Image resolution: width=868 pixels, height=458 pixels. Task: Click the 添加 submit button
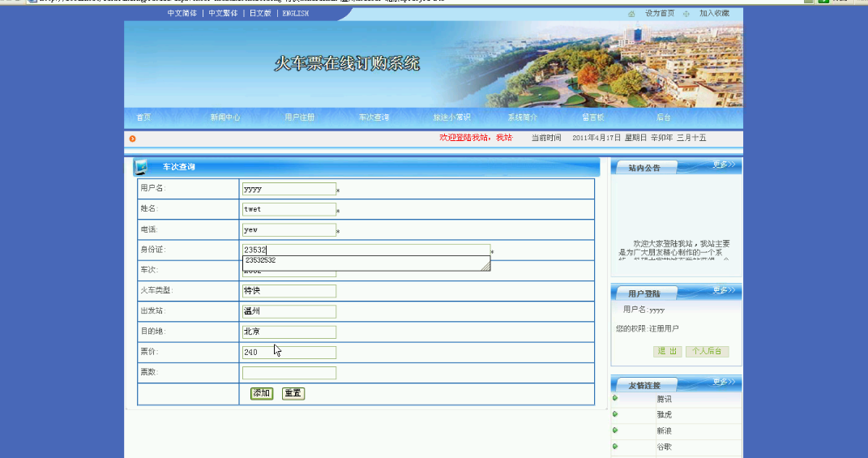click(261, 393)
